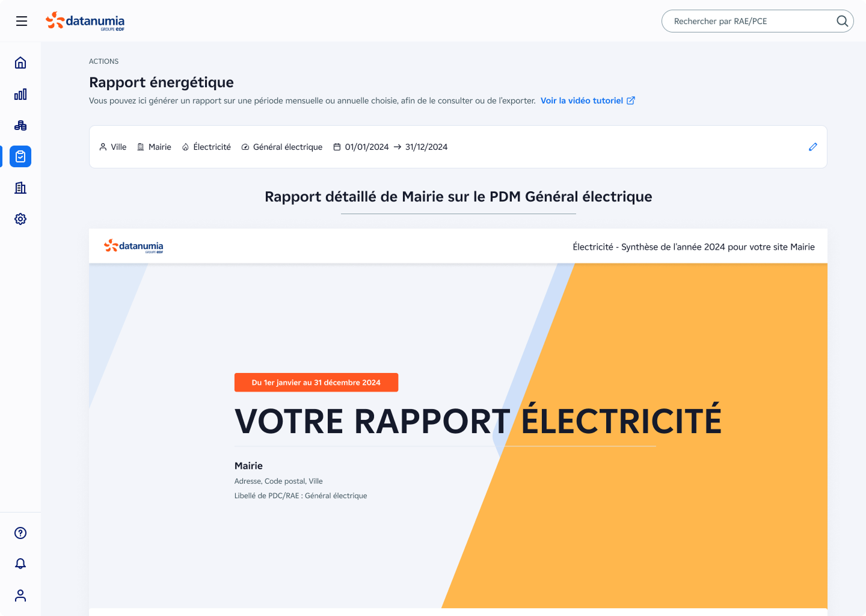Image resolution: width=866 pixels, height=616 pixels.
Task: Click the Électricité energy filter
Action: (x=206, y=147)
